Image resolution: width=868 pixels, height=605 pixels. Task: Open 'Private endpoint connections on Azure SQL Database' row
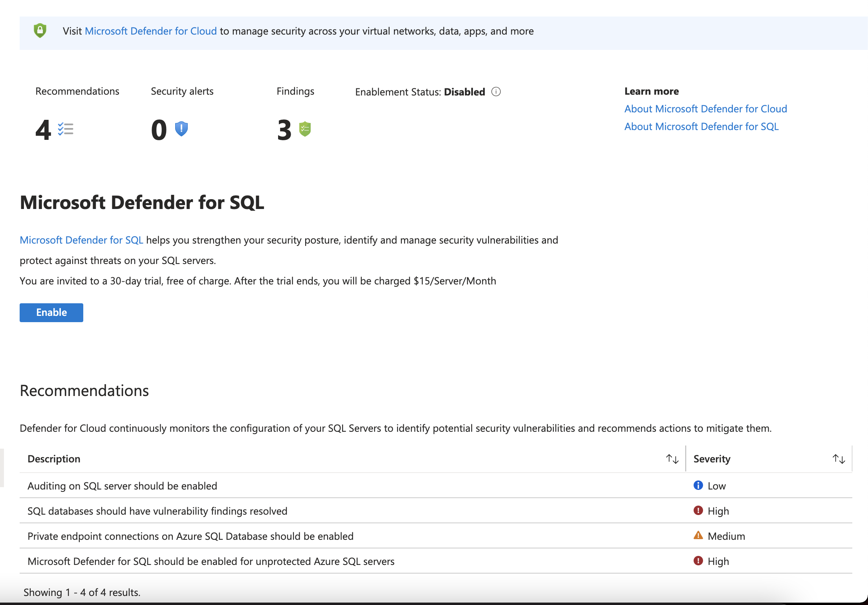coord(436,536)
